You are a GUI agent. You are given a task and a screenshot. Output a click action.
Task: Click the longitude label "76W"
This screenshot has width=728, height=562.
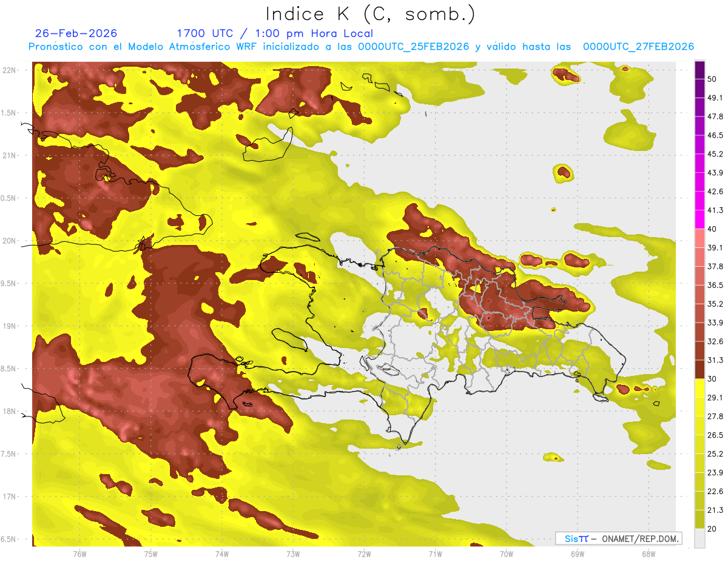click(x=79, y=554)
